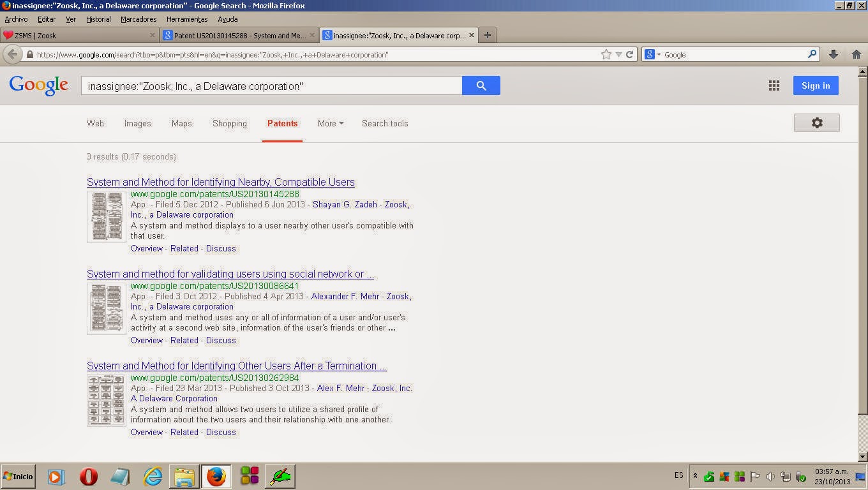The height and width of the screenshot is (490, 868).
Task: Open the Firefox downloads panel arrow
Action: (x=834, y=55)
